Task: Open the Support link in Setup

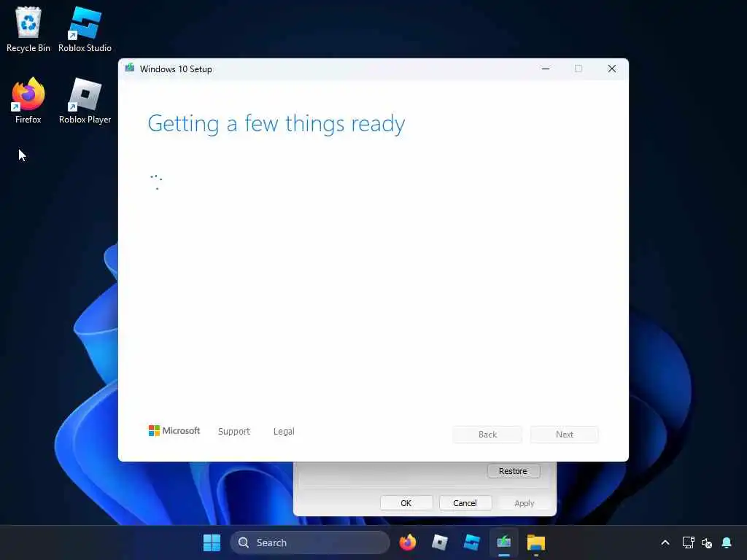Action: click(234, 431)
